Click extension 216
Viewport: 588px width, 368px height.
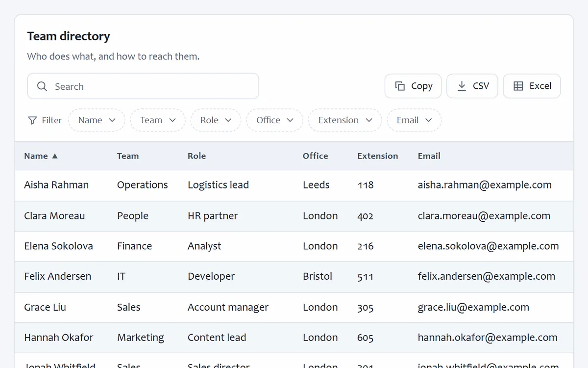[x=366, y=246]
